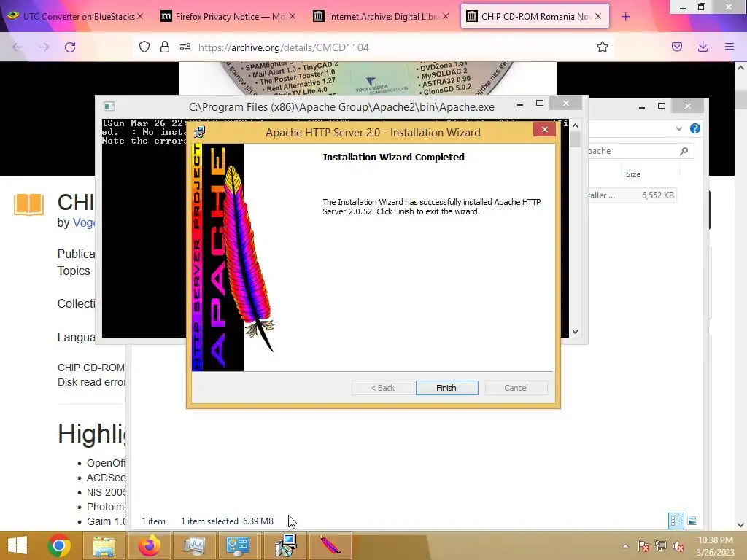
Task: Select the 6,552 KB file row in Explorer
Action: pos(632,195)
